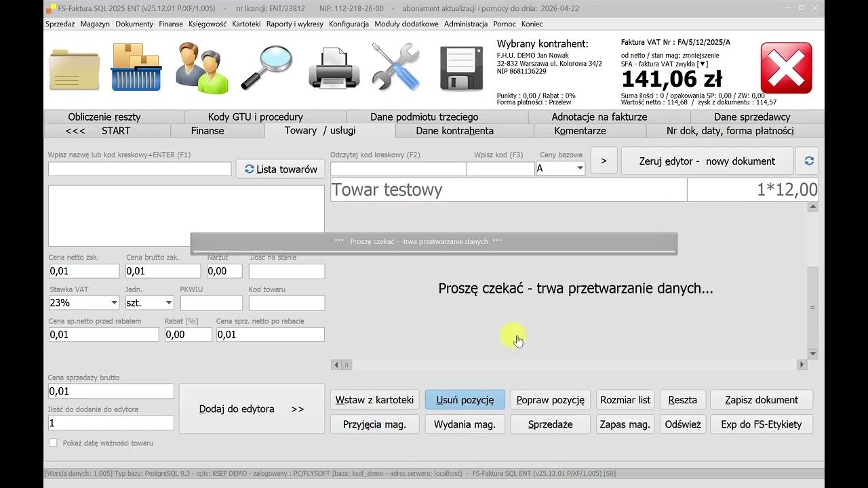Click the Towar testowy row in editor

[574, 190]
